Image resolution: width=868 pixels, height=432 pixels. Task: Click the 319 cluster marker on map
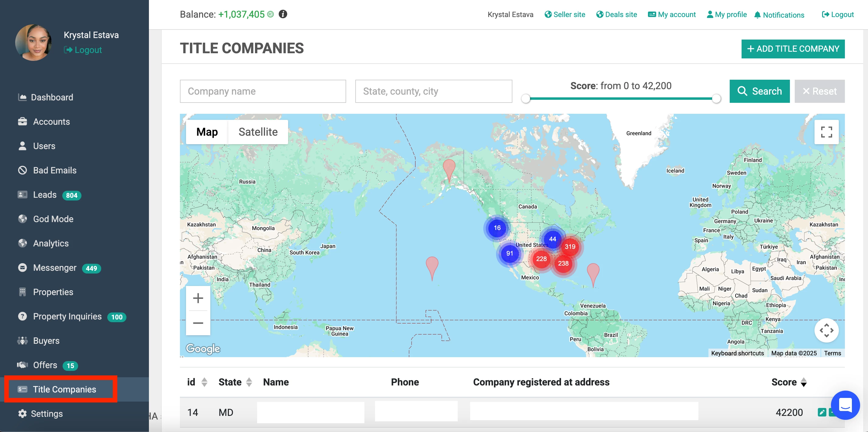[570, 246]
